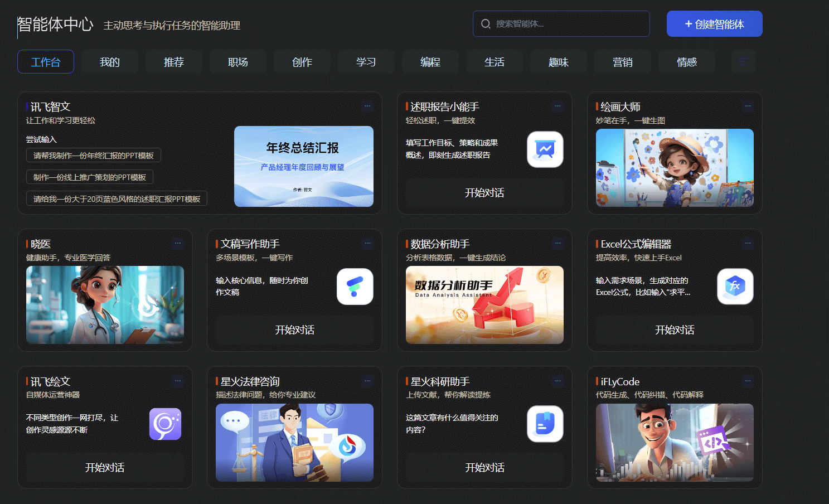The image size is (829, 504).
Task: Start chat in Excel公式编辑器 card
Action: tap(675, 330)
